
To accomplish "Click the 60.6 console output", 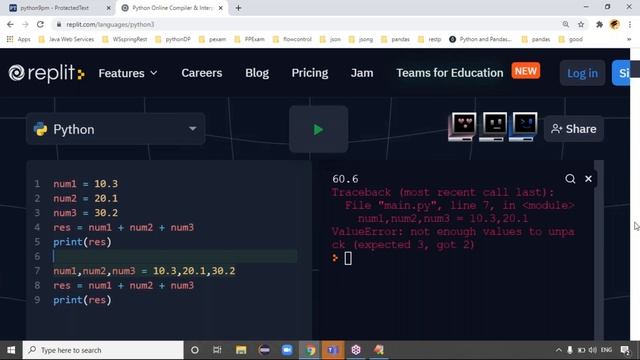I will coord(345,179).
